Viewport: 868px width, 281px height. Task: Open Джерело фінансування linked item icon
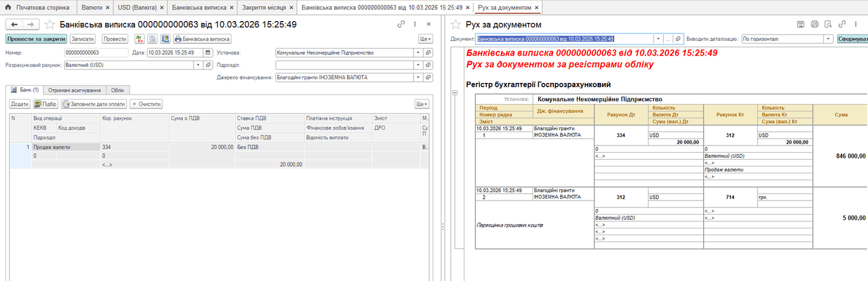pos(428,77)
